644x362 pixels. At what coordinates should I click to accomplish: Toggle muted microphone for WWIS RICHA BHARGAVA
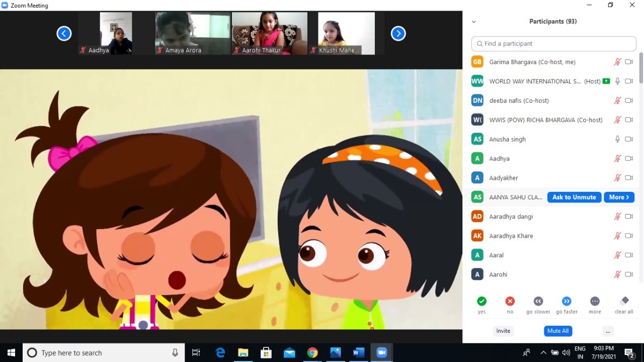(x=617, y=120)
